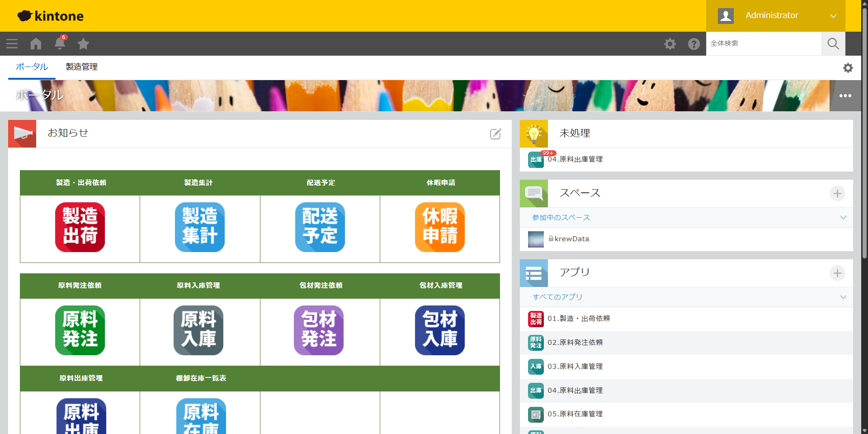Launch the purple 包材発注 app icon
Image resolution: width=868 pixels, height=434 pixels.
(x=319, y=330)
